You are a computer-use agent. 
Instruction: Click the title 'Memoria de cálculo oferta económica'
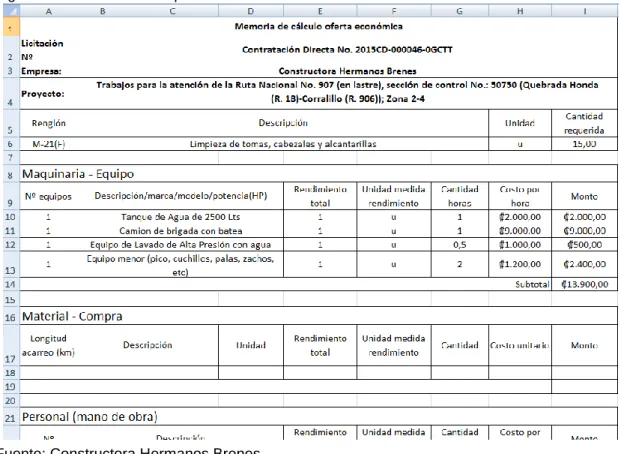[318, 27]
